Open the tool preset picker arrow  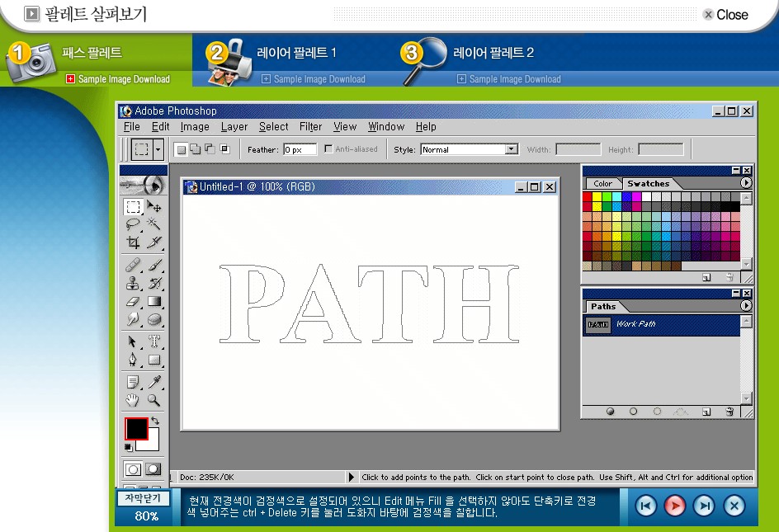click(158, 149)
